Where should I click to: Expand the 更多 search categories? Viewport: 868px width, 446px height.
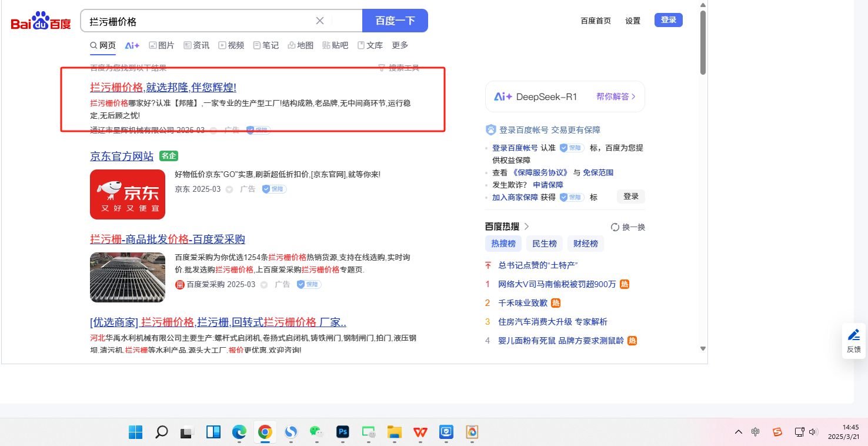pos(400,45)
